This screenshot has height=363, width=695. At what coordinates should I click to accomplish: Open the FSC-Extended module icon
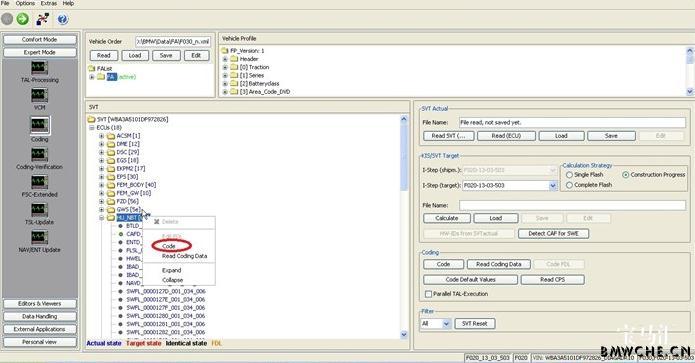39,182
